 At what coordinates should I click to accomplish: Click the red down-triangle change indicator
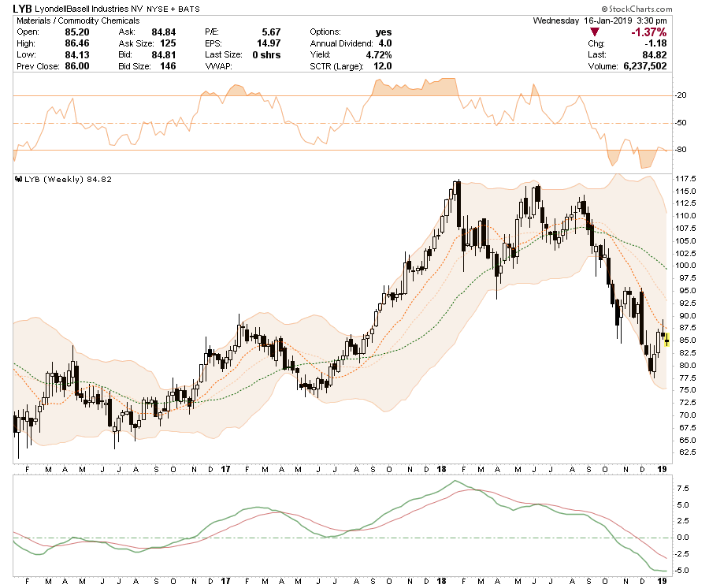pyautogui.click(x=595, y=32)
